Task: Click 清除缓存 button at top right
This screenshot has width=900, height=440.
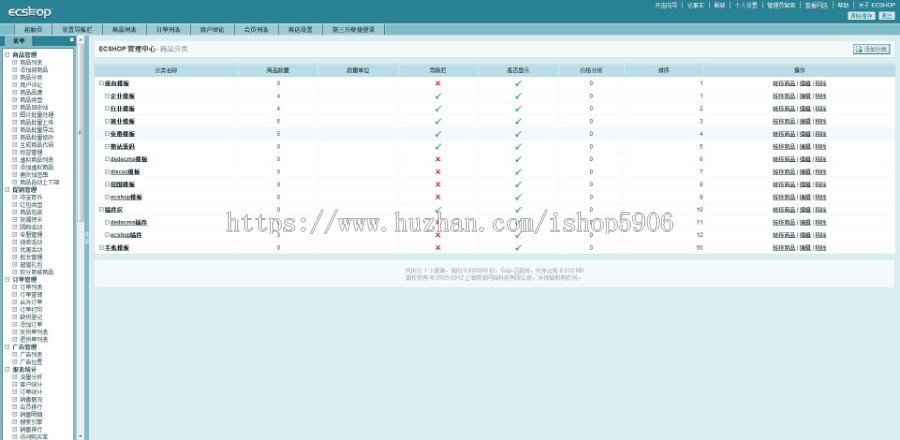Action: point(862,16)
